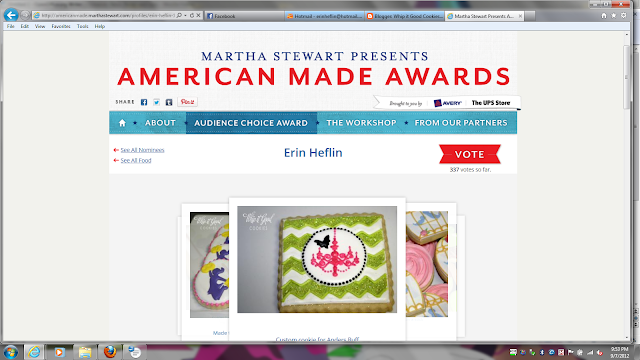Screen dimensions: 640x360
Task: Click the browser Forward arrow button
Action: (25, 16)
